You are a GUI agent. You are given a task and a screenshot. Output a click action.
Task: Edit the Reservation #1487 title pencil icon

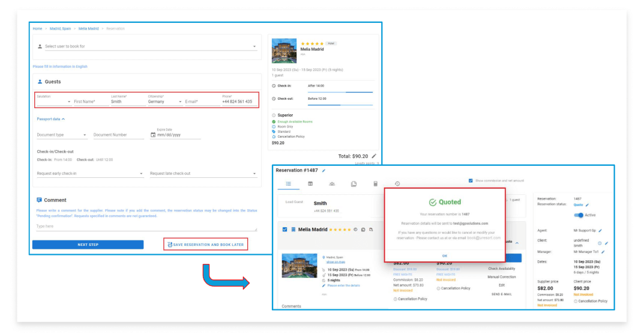[x=324, y=171]
